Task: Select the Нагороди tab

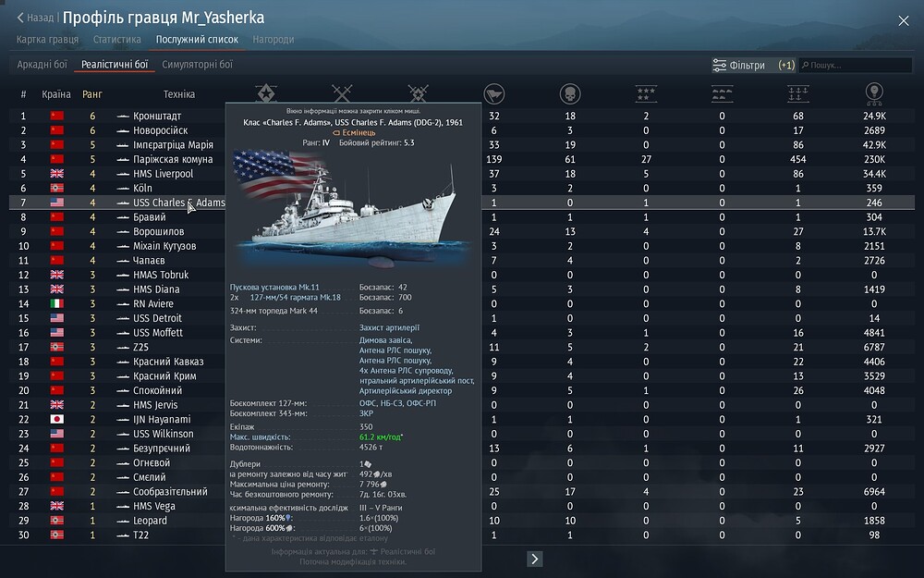Action: pos(273,40)
